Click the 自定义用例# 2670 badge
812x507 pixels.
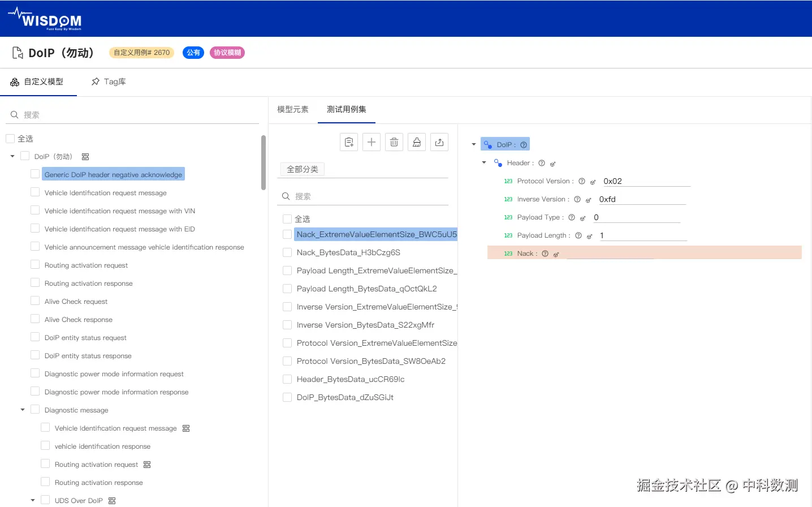coord(141,53)
